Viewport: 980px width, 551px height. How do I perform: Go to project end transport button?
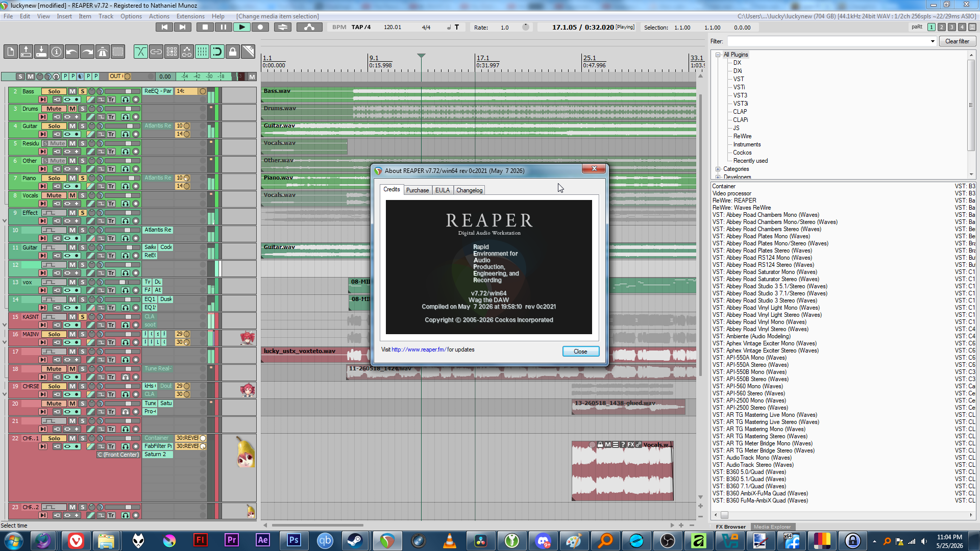coord(182,27)
